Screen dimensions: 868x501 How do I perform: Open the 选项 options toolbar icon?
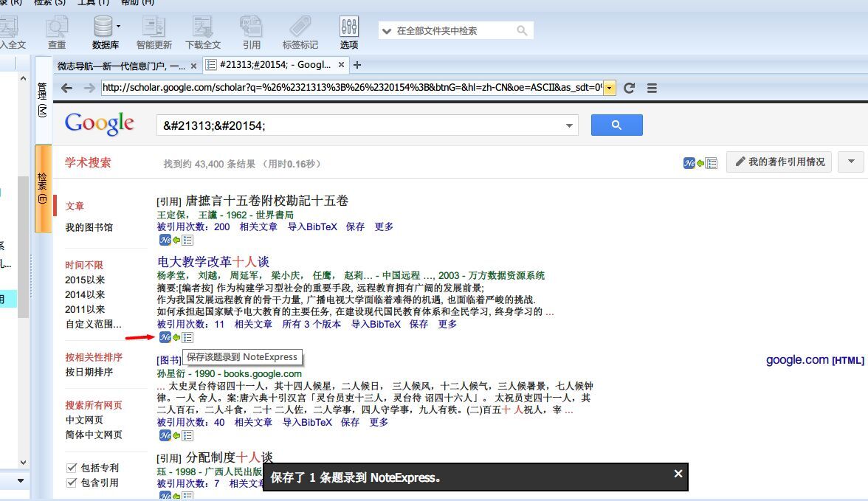pos(348,32)
